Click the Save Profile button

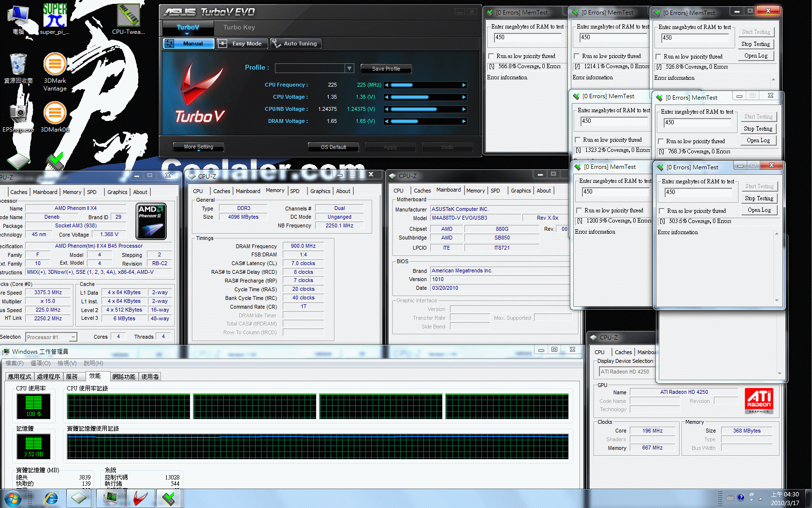[386, 69]
